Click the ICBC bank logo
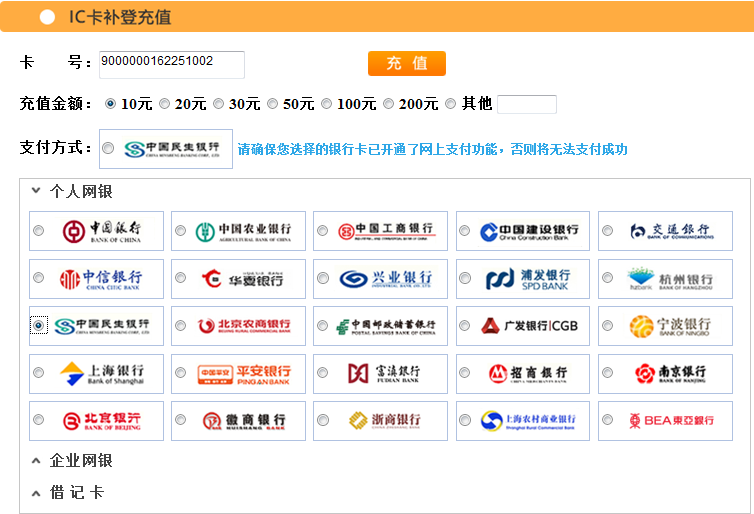Screen dimensions: 754x514 click(386, 231)
